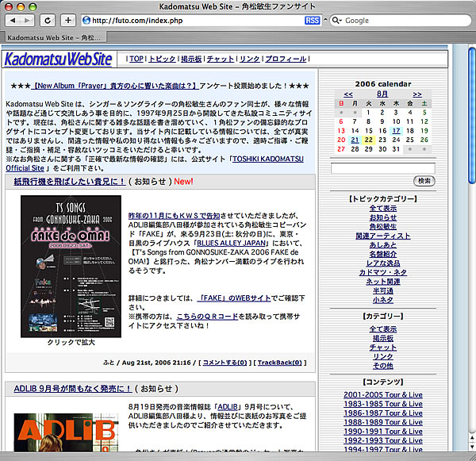Open the チャット navigation menu link
Image resolution: width=476 pixels, height=461 pixels.
pyautogui.click(x=221, y=60)
